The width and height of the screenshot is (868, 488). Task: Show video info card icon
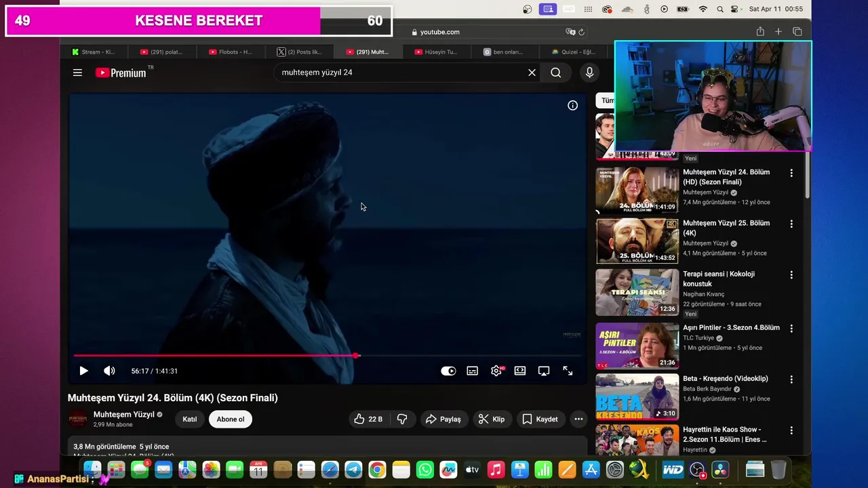[x=572, y=105]
